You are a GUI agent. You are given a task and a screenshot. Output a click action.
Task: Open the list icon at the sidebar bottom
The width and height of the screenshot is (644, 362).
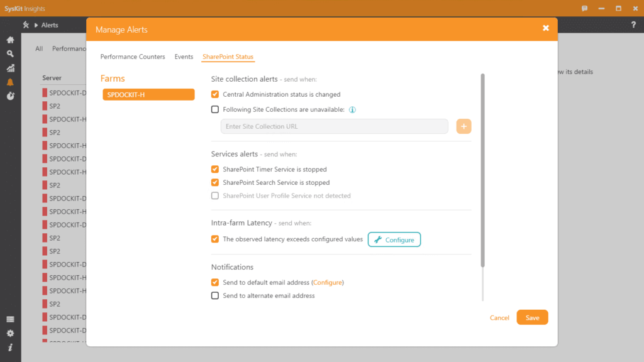click(x=10, y=319)
